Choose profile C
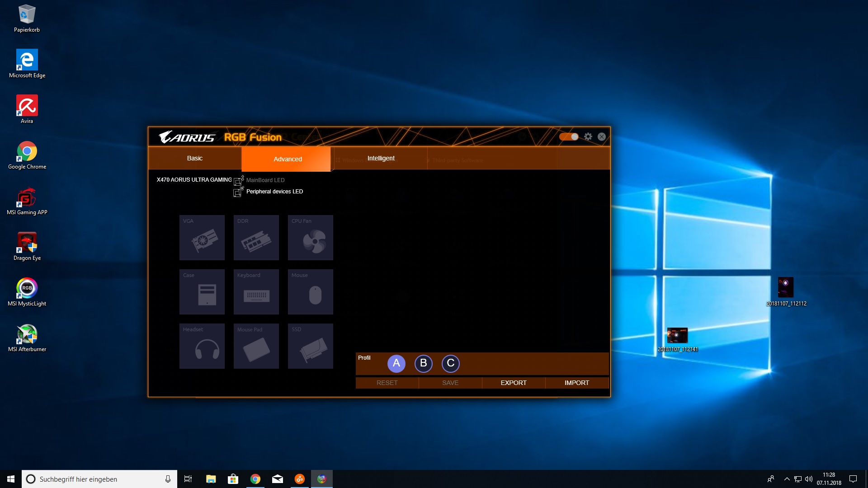 tap(451, 363)
